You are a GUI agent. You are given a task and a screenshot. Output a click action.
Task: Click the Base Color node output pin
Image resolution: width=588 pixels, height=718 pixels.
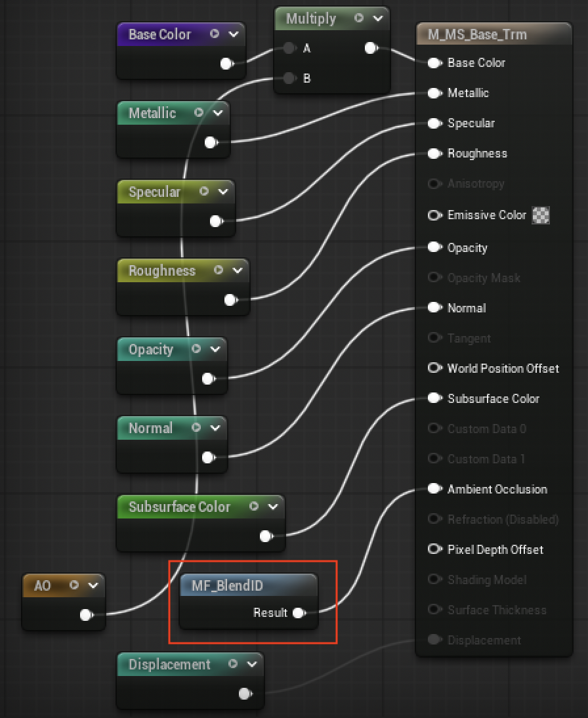[x=226, y=64]
